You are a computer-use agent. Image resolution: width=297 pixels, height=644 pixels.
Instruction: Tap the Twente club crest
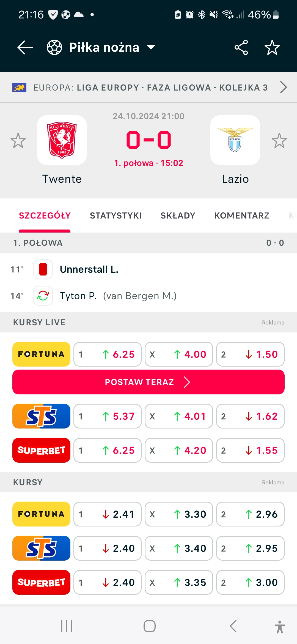[62, 140]
